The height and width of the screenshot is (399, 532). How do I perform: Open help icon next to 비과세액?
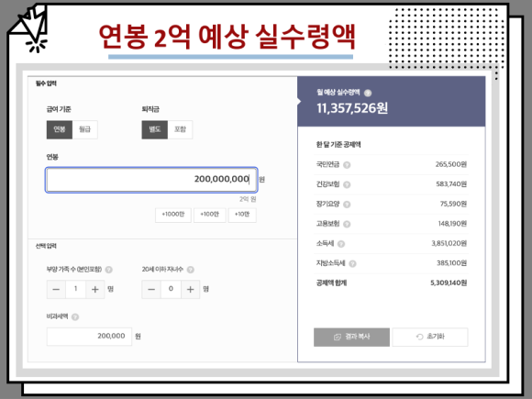coord(75,316)
